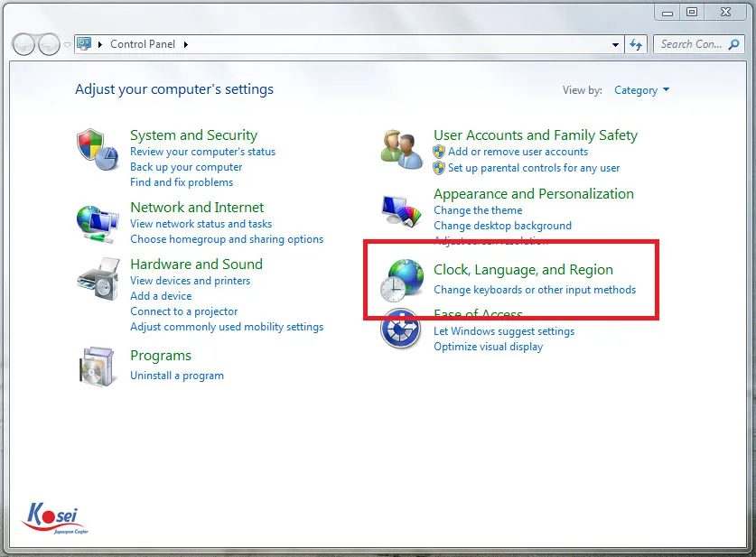The width and height of the screenshot is (756, 557).
Task: Open the View by Category dropdown
Action: tap(641, 90)
